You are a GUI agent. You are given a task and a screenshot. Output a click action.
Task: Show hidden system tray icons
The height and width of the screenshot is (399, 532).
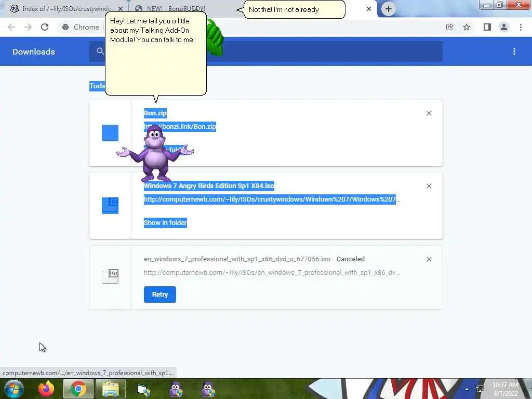click(467, 389)
